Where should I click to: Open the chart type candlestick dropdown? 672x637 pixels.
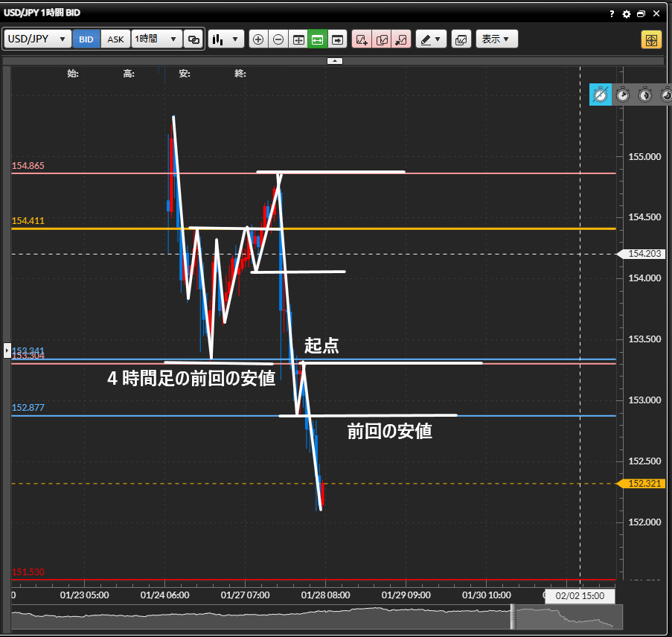[x=225, y=39]
